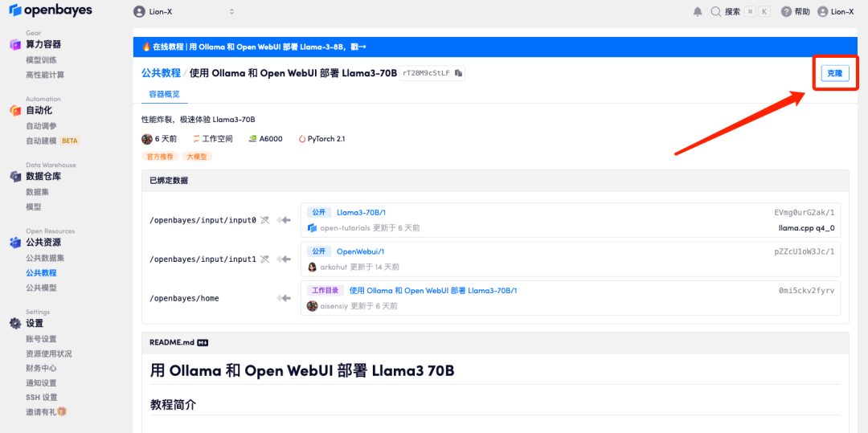Click the 大模型 tag
868x433 pixels.
point(197,157)
